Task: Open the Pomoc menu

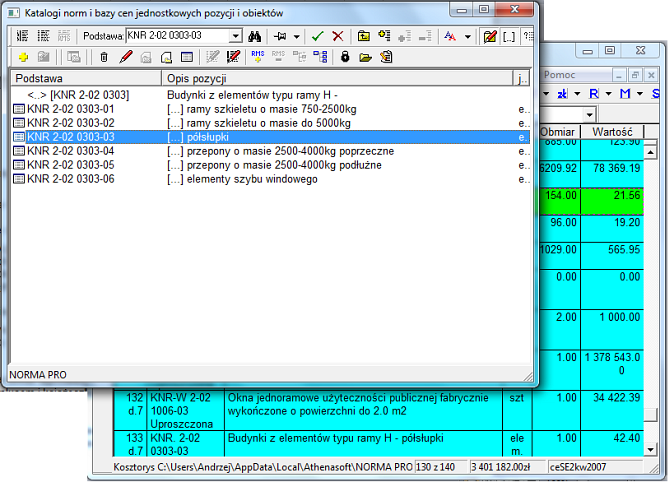Action: click(558, 74)
